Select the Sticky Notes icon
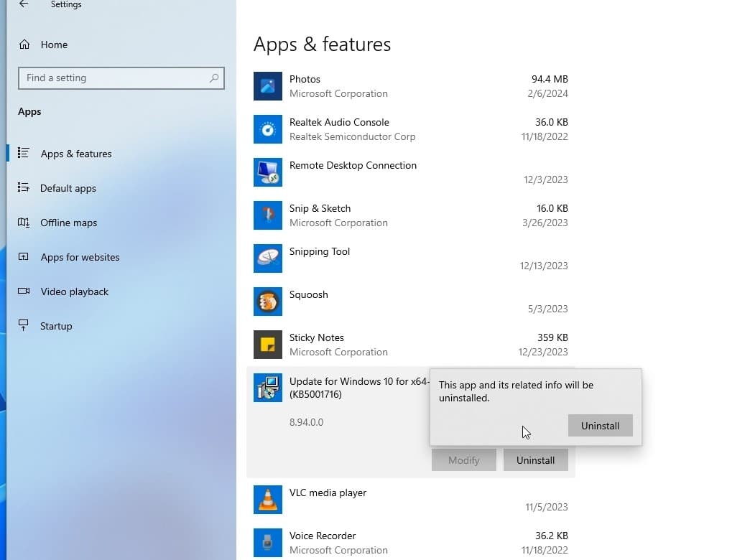 [x=268, y=345]
